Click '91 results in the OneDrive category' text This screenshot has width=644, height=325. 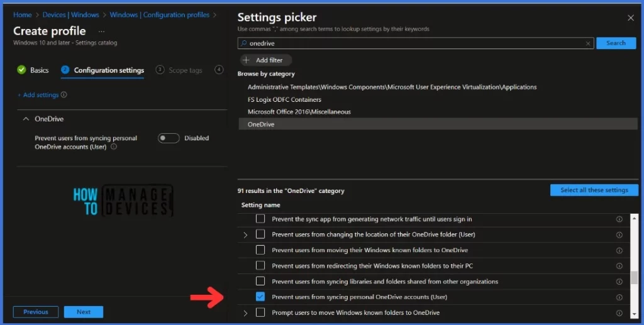291,191
